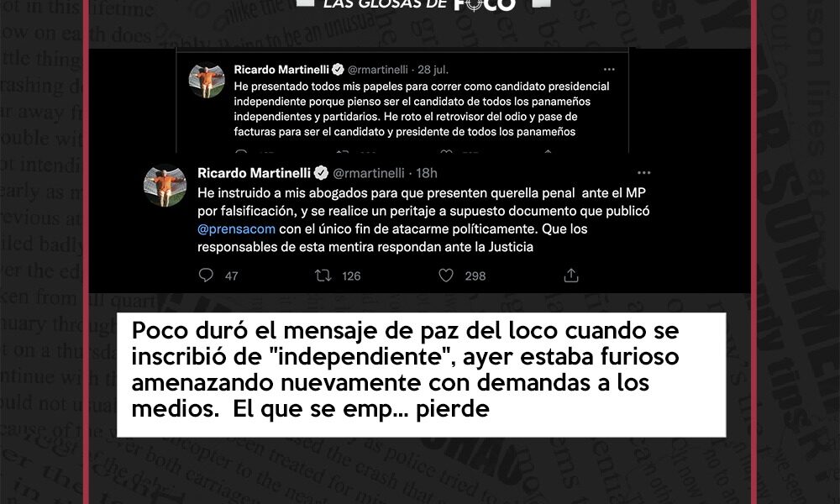This screenshot has height=504, width=840.
Task: Click the @rmartinelli handle in lower tweet
Action: click(x=369, y=173)
